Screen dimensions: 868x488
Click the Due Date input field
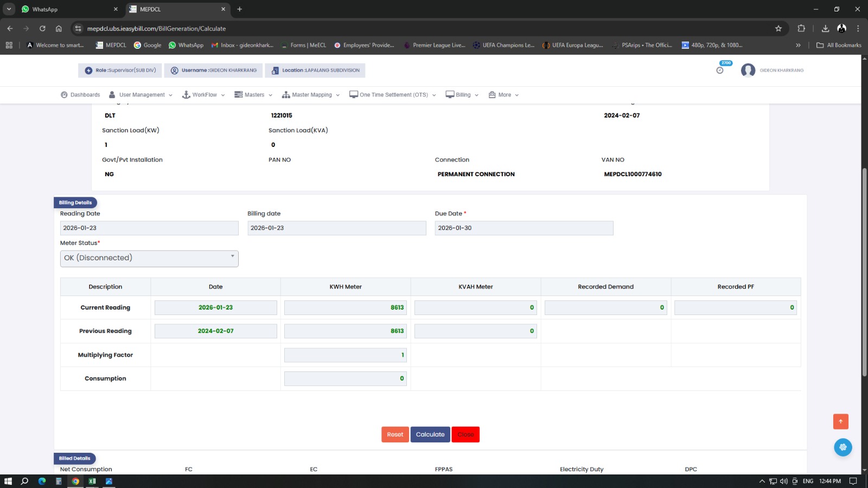(524, 228)
